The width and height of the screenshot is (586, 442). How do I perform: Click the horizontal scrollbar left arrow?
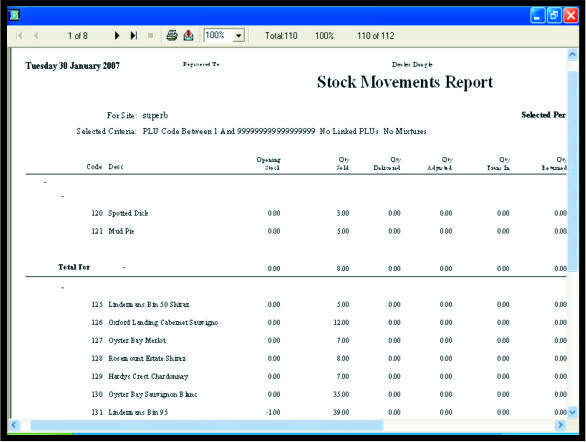click(14, 425)
